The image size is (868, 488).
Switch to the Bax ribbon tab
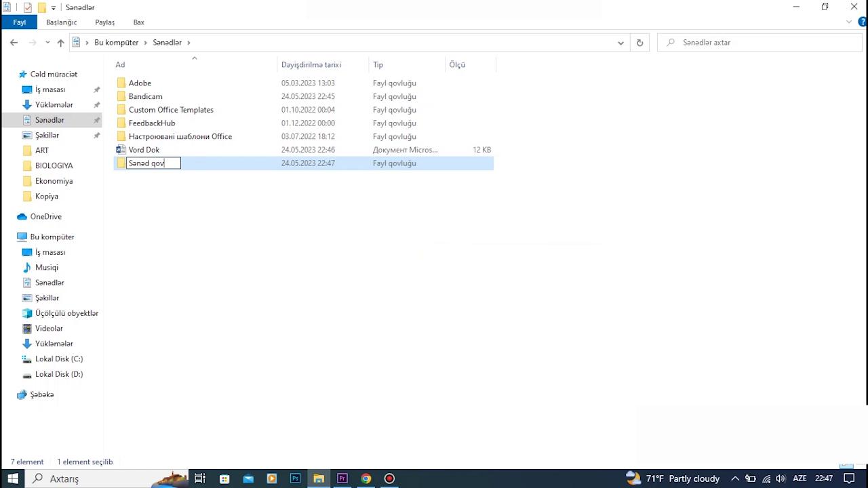pos(138,22)
